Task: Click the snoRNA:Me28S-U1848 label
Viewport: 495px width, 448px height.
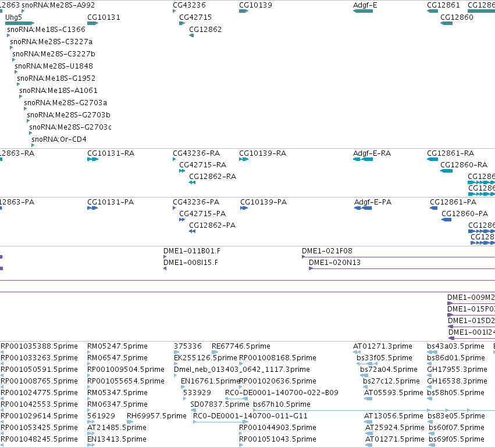Action: [54, 66]
